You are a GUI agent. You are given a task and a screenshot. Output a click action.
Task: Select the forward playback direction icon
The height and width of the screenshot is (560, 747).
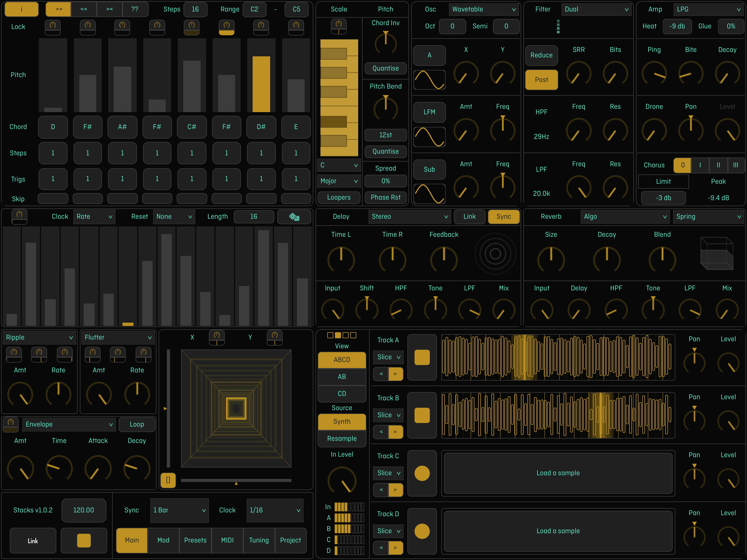(58, 9)
